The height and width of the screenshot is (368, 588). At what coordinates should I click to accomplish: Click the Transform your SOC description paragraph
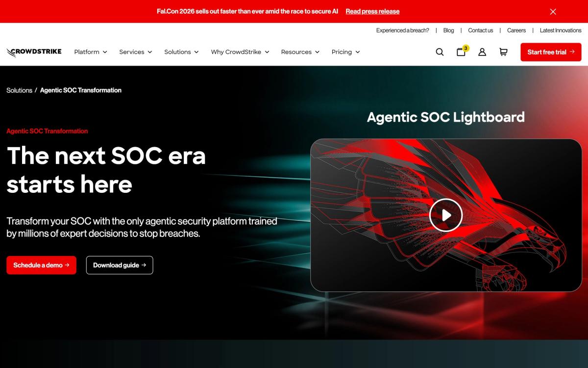click(142, 227)
